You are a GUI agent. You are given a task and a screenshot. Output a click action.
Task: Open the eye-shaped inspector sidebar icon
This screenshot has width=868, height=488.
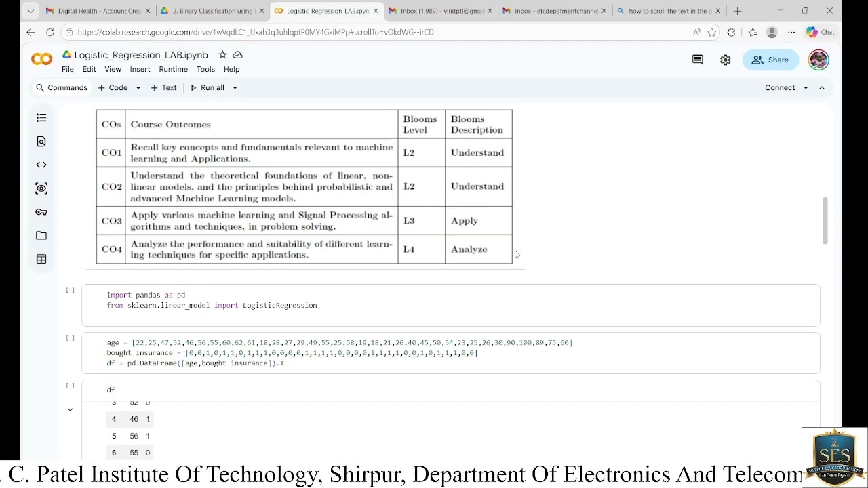pyautogui.click(x=41, y=188)
